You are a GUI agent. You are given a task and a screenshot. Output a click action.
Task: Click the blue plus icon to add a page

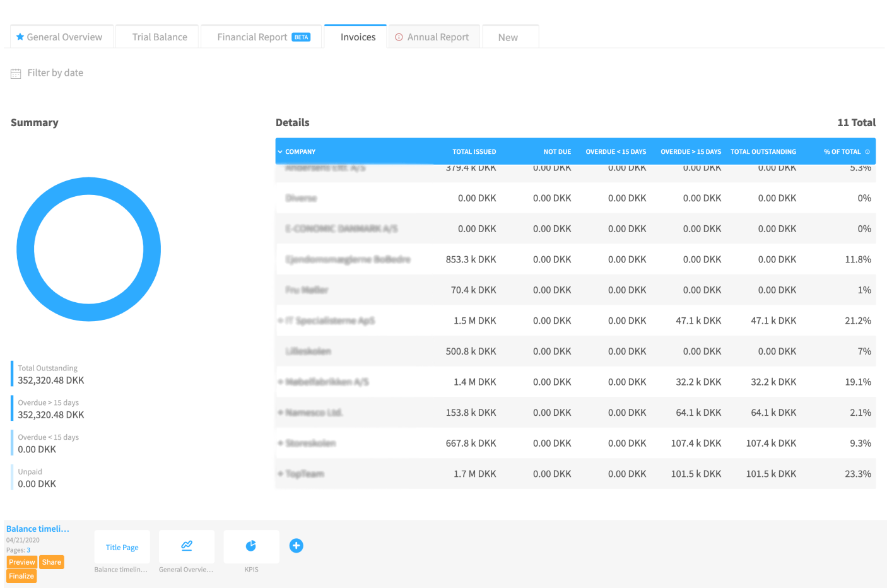point(297,545)
